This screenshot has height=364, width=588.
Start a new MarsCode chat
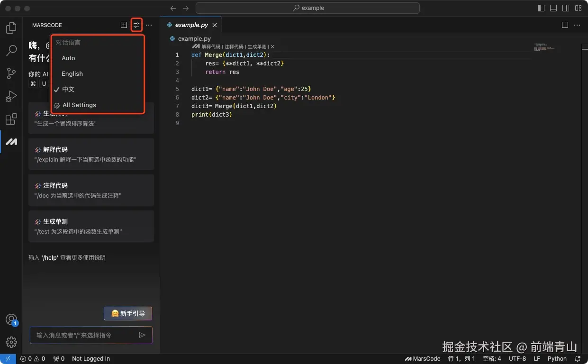click(x=124, y=25)
